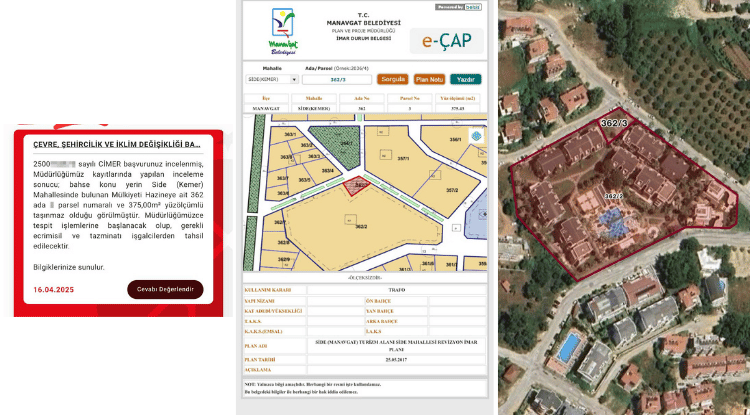Select parcel 357/1 on the zoning map

point(405,157)
